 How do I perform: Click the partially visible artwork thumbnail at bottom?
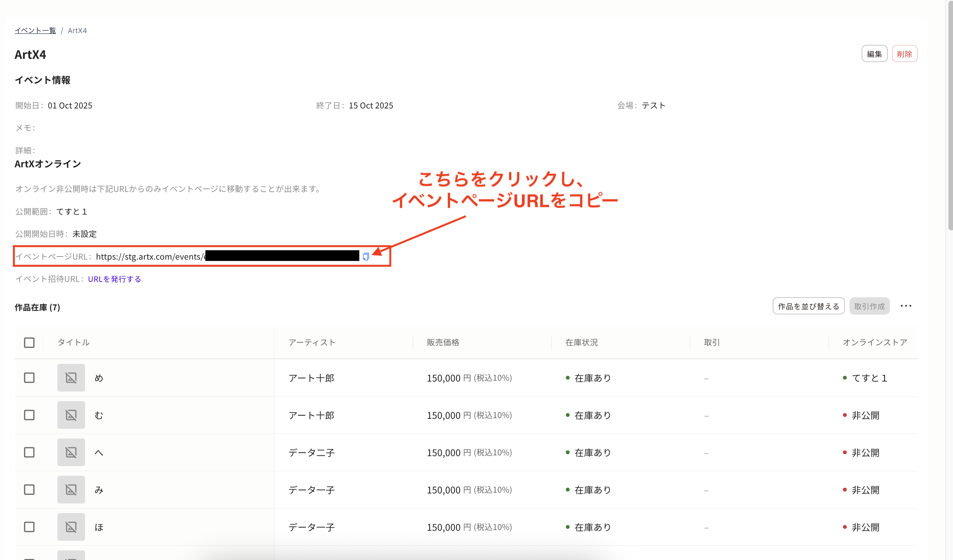point(71,556)
